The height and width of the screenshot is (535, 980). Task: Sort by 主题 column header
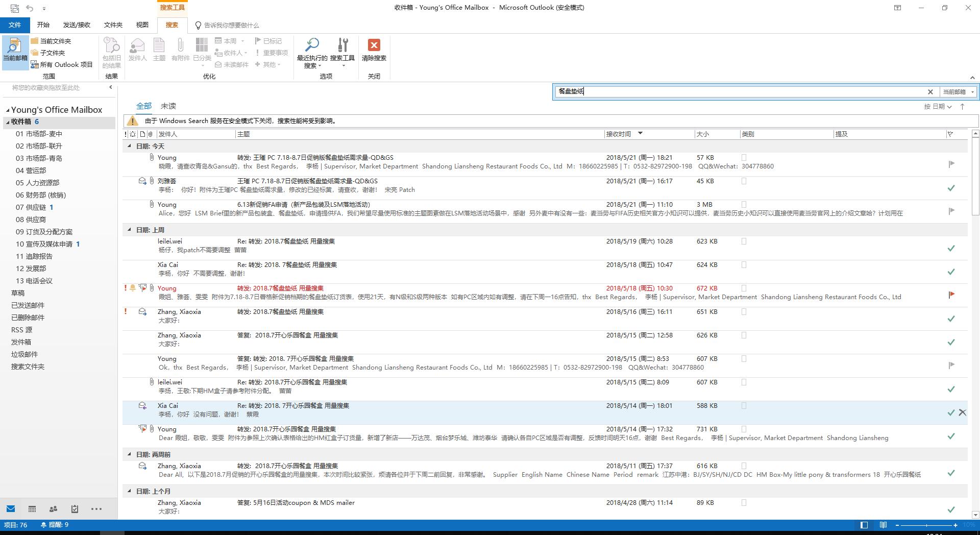coord(420,134)
